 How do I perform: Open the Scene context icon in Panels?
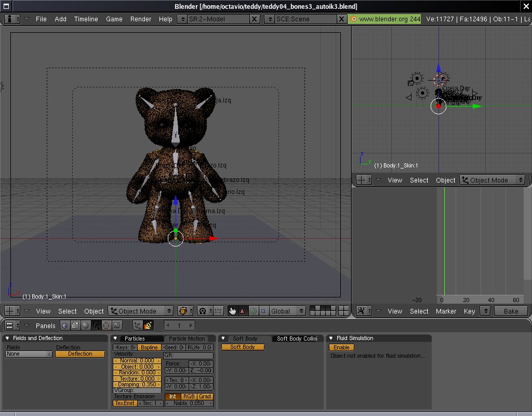(x=117, y=326)
